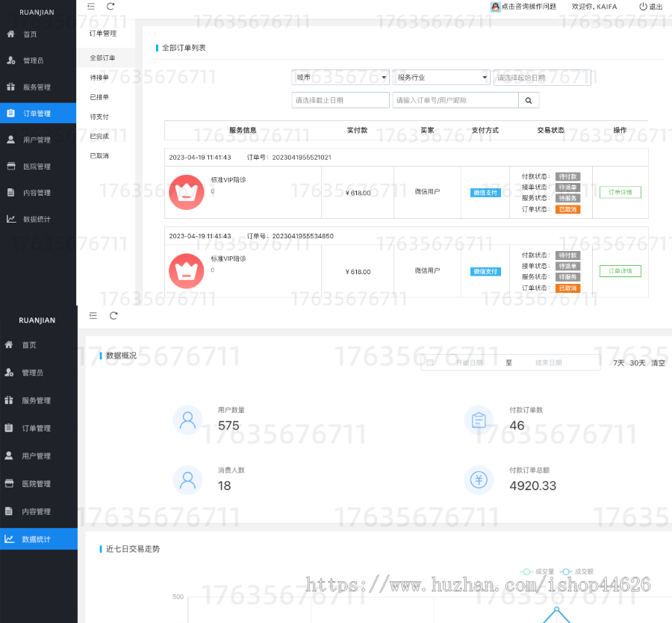This screenshot has height=623, width=672.
Task: Click the 消费人数 user icon
Action: point(187,480)
